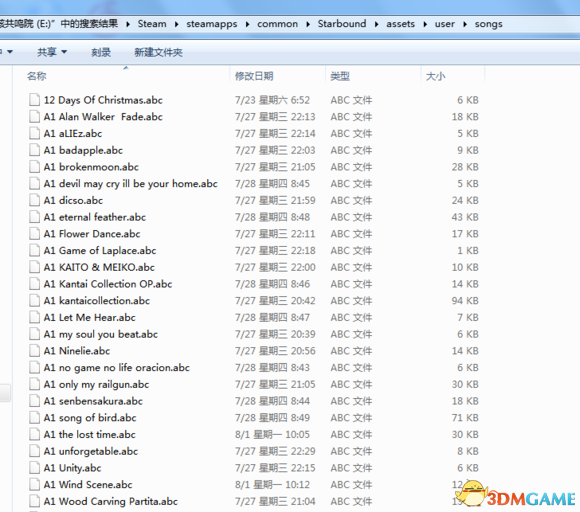This screenshot has width=580, height=512.
Task: Select icon of A1 my soul you beat.abc
Action: point(34,334)
